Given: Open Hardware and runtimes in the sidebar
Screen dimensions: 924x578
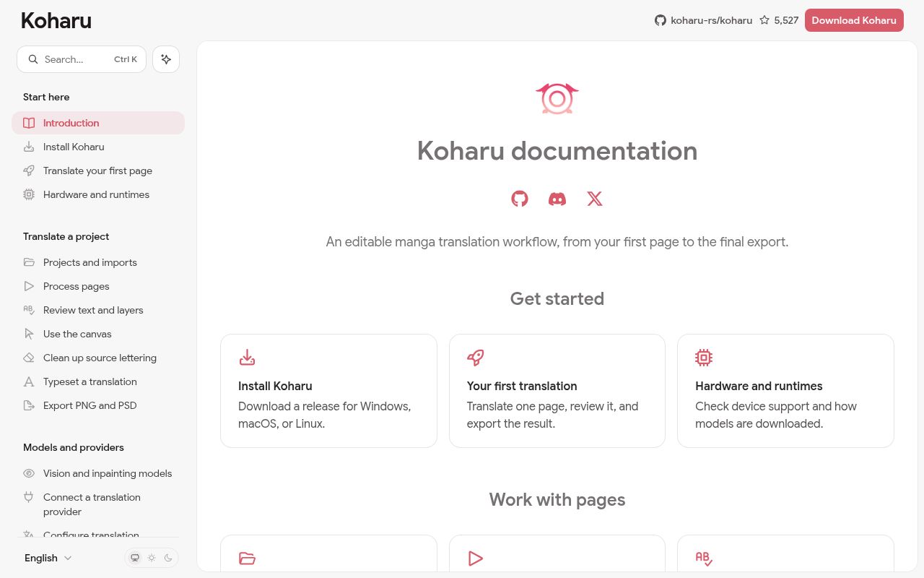Looking at the screenshot, I should click(x=98, y=194).
